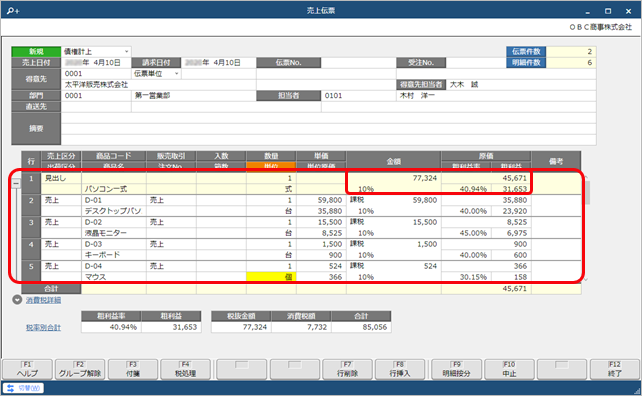The width and height of the screenshot is (642, 396).
Task: Click the 伝票No. input field
Action: [359, 63]
